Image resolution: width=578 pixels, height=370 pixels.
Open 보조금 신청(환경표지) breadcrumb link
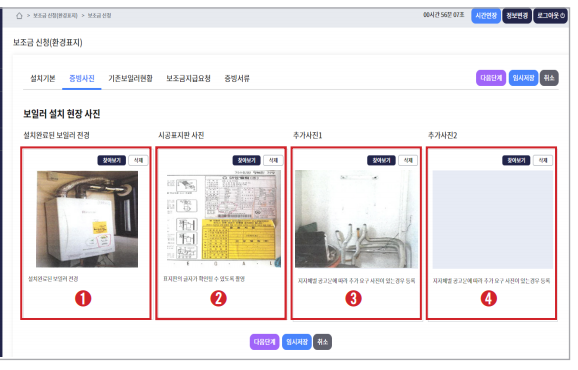click(55, 16)
